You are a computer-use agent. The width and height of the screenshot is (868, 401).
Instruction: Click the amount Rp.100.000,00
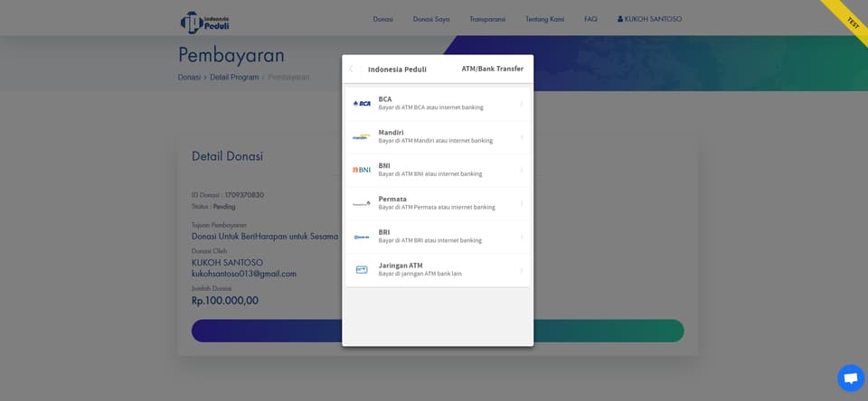click(225, 301)
